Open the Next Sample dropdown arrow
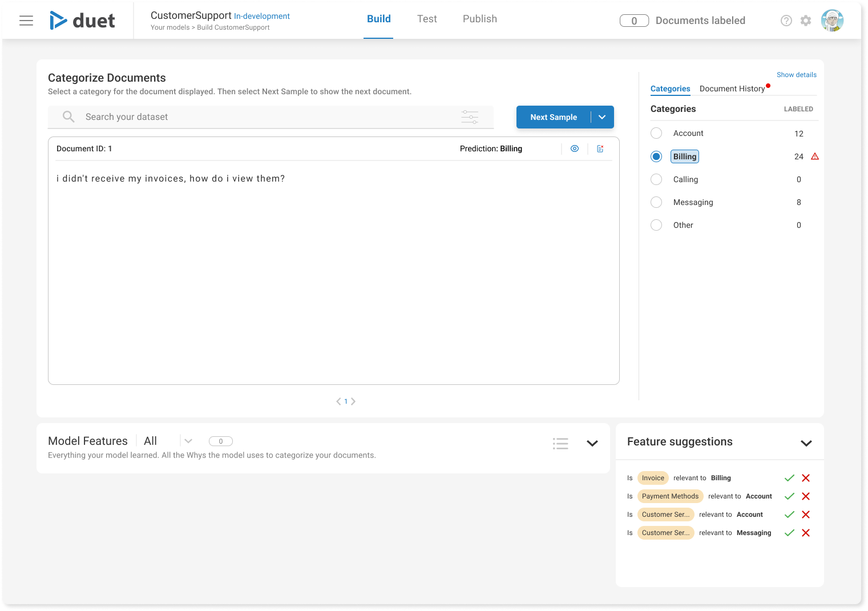Image resolution: width=868 pixels, height=611 pixels. coord(602,117)
